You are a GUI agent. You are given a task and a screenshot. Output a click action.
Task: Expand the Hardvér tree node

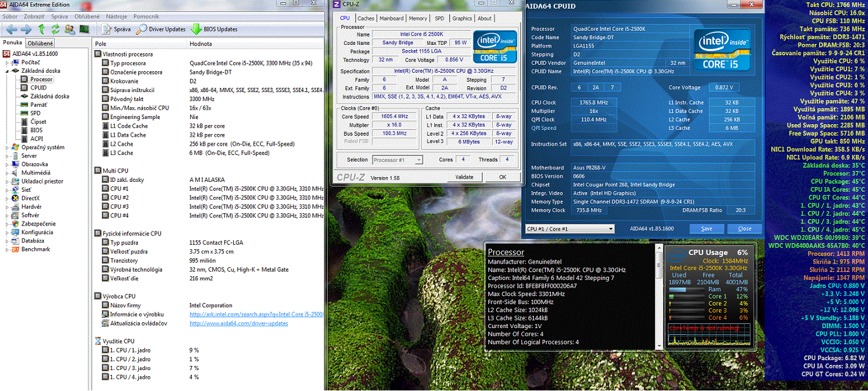[x=8, y=207]
